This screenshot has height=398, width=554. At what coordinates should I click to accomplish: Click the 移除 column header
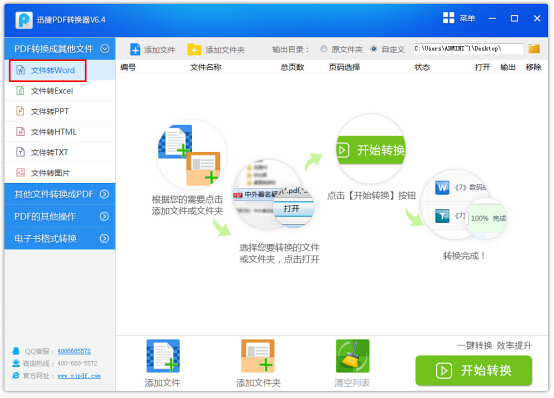533,67
